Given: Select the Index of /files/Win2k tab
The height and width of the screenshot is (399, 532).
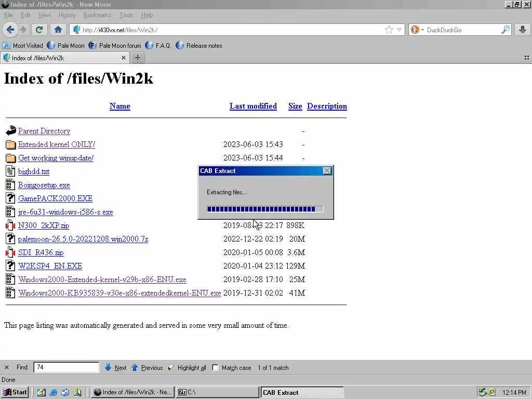Looking at the screenshot, I should [x=64, y=58].
